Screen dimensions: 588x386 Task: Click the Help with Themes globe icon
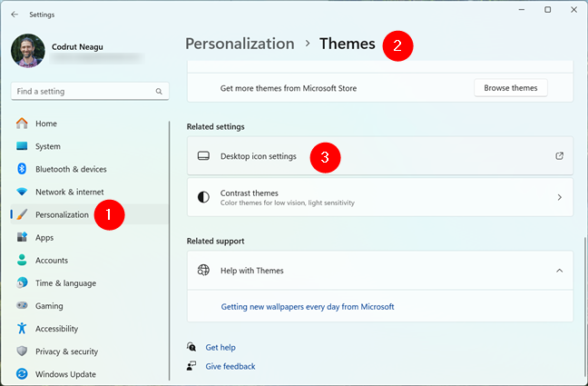[x=203, y=270]
